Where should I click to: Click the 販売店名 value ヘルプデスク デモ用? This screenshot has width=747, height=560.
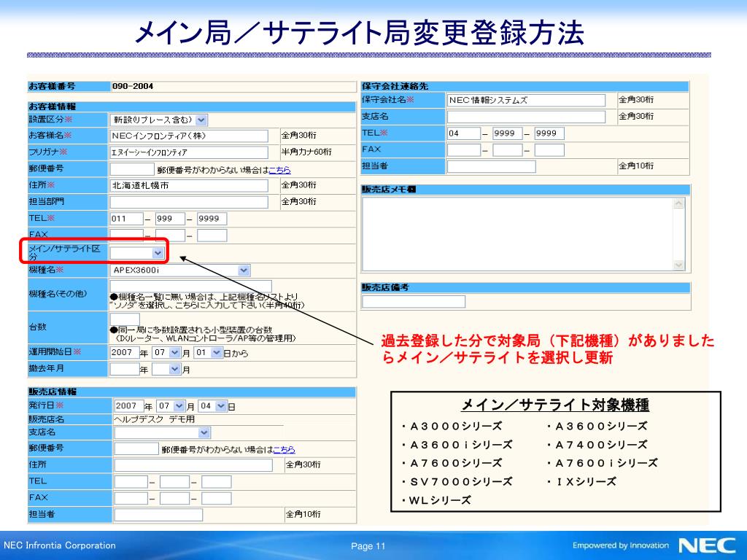155,419
